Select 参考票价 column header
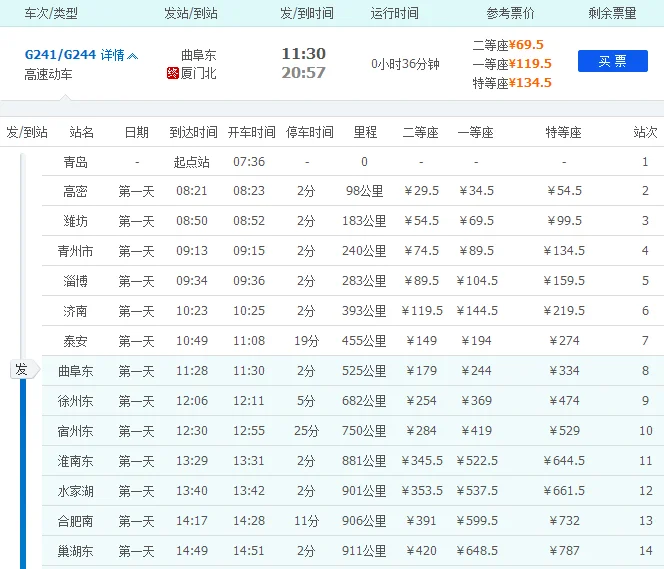 point(510,14)
